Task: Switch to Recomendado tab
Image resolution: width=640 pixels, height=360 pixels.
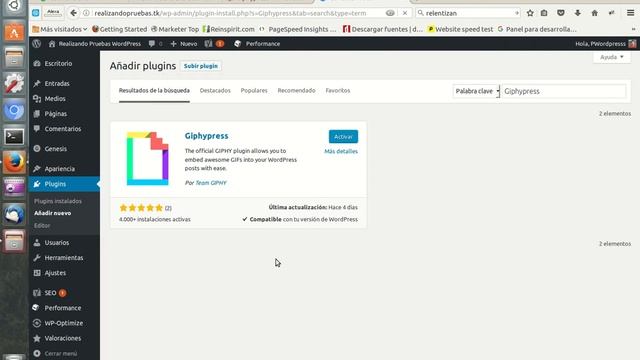Action: [296, 91]
